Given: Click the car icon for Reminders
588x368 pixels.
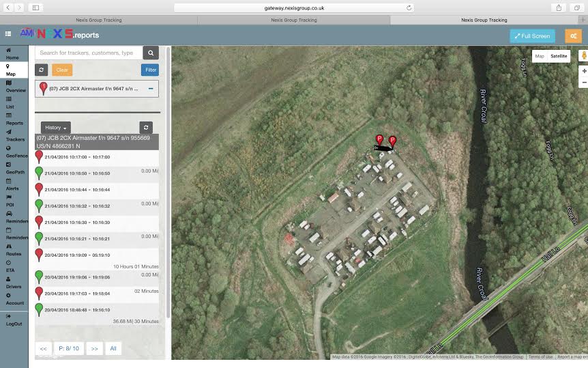Looking at the screenshot, I should coord(9,214).
